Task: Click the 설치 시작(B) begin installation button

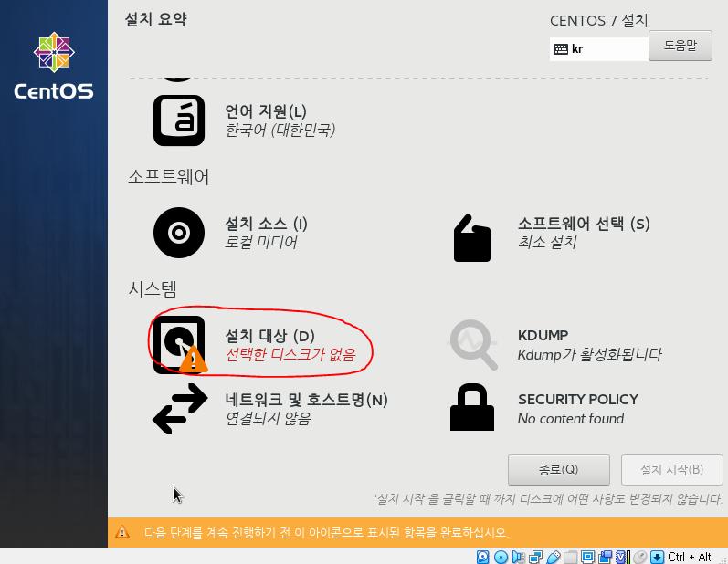Action: point(671,469)
